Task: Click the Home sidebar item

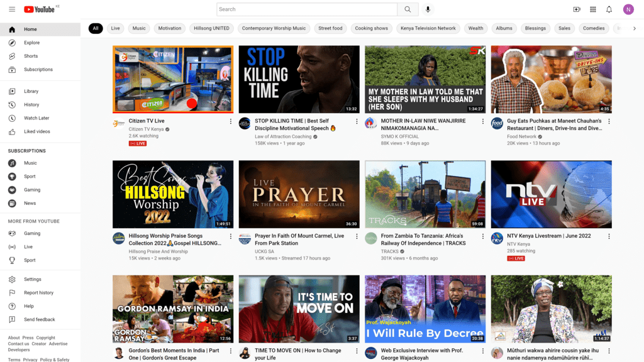Action: (x=40, y=29)
